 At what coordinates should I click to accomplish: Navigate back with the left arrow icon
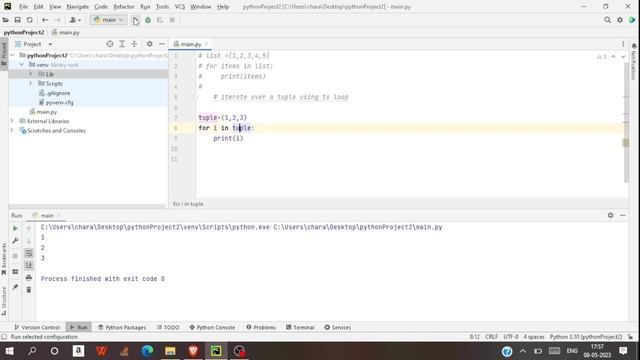point(45,20)
